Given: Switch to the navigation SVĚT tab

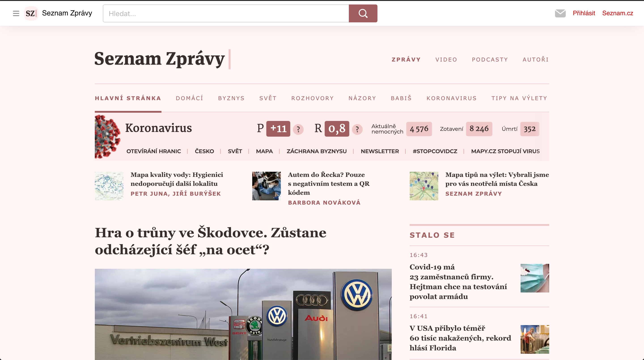Looking at the screenshot, I should 268,98.
